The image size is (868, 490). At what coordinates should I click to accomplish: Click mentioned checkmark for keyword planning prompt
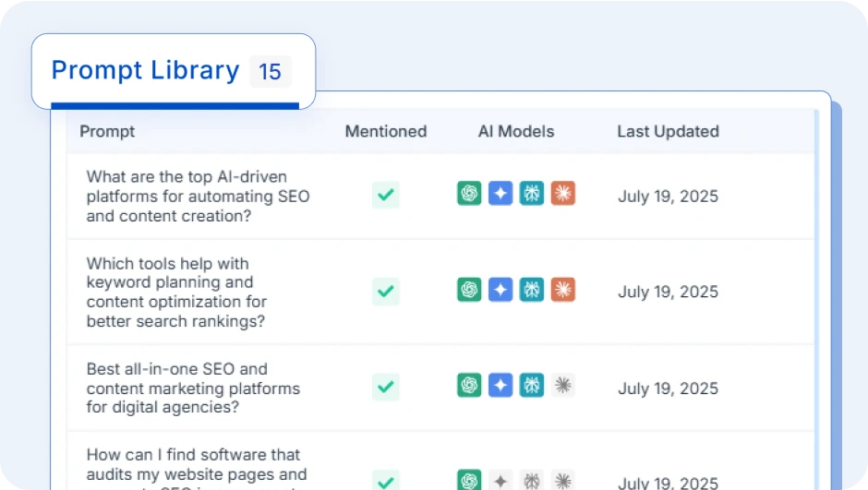pos(386,291)
